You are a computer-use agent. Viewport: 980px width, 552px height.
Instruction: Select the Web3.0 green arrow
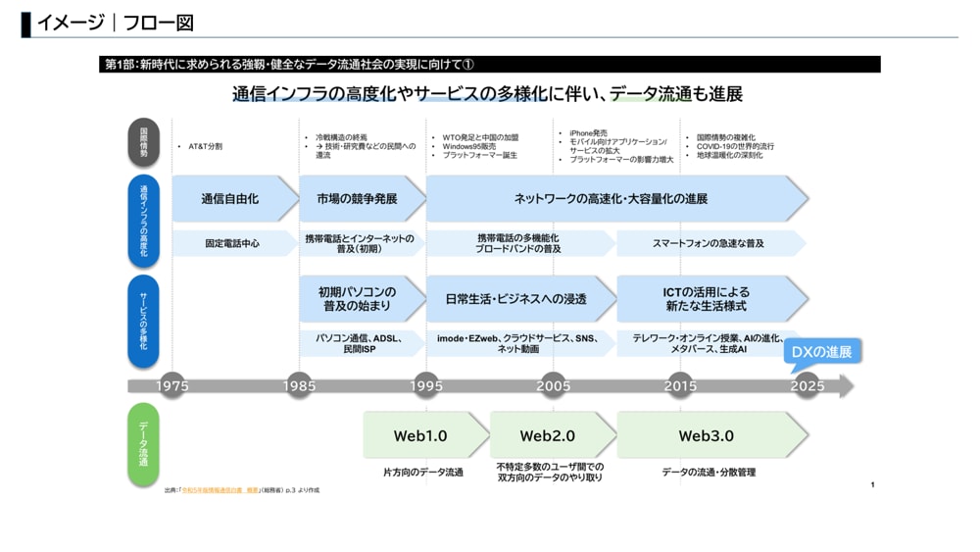[712, 435]
